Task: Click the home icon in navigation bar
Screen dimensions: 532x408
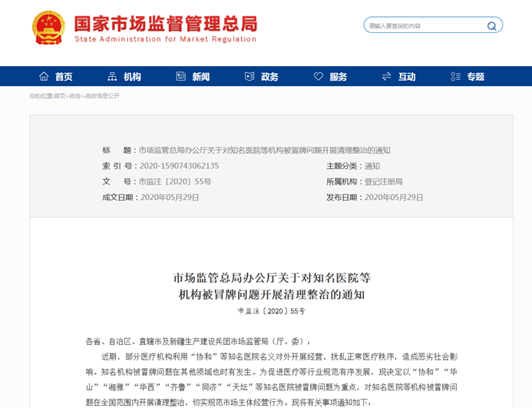Action: pyautogui.click(x=44, y=76)
